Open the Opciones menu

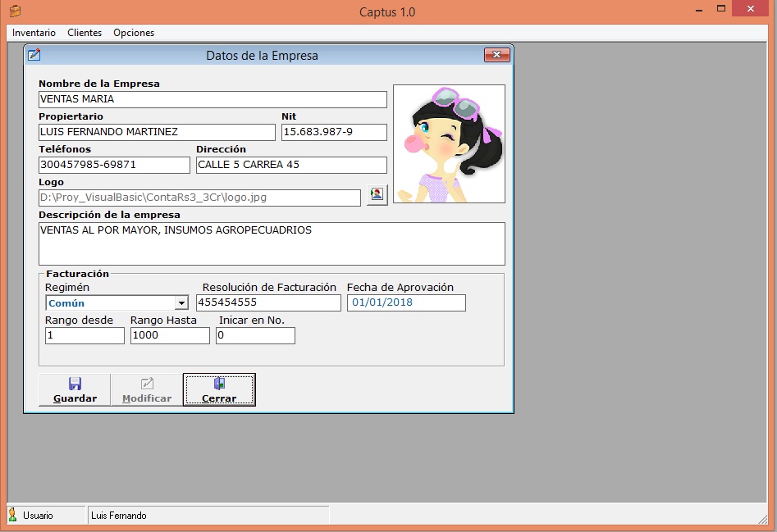click(134, 33)
